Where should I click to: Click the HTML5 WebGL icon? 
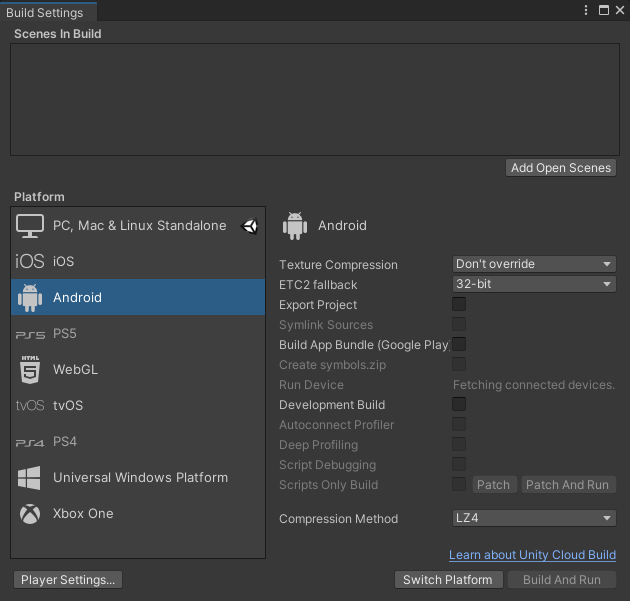click(x=30, y=370)
